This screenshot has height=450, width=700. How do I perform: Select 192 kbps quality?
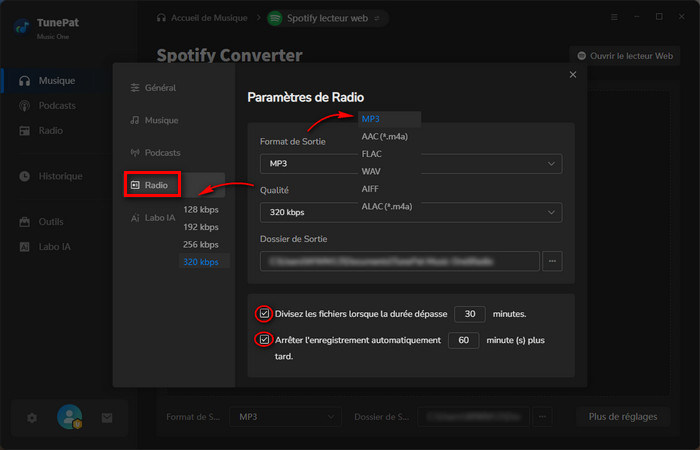201,227
